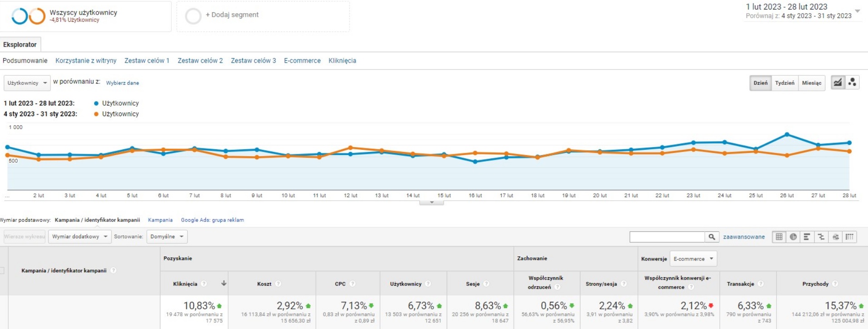The height and width of the screenshot is (329, 868).
Task: Click the empty circle beside Dodaj segment
Action: [x=193, y=16]
